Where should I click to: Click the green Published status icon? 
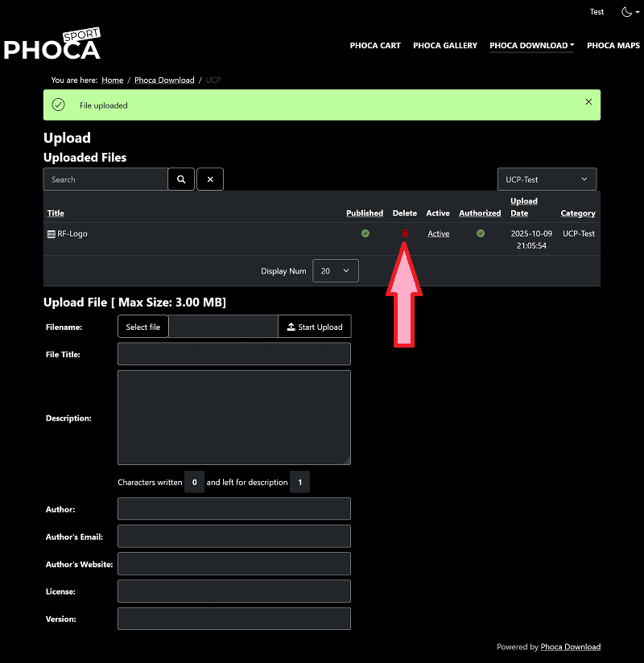(x=365, y=233)
